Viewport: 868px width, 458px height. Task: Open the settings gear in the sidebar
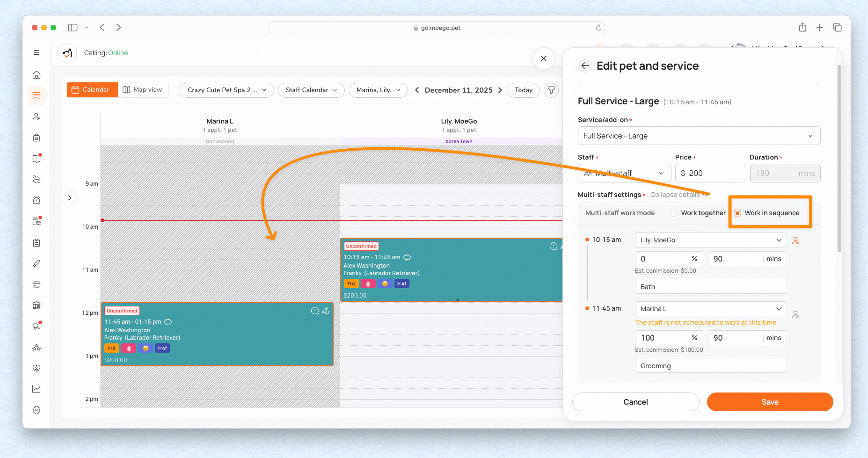(x=36, y=410)
